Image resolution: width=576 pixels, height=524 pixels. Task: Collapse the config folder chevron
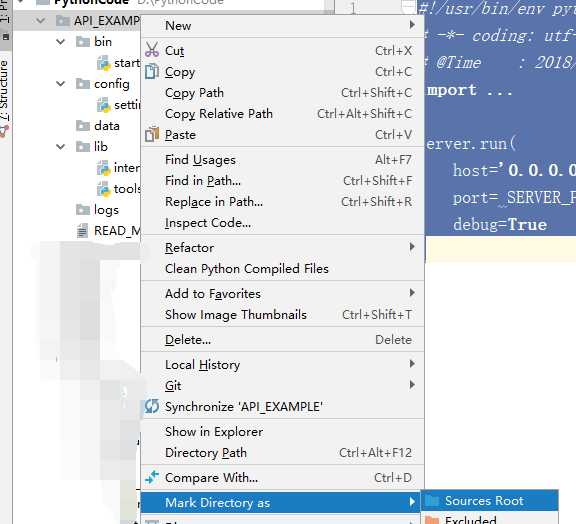click(x=61, y=84)
